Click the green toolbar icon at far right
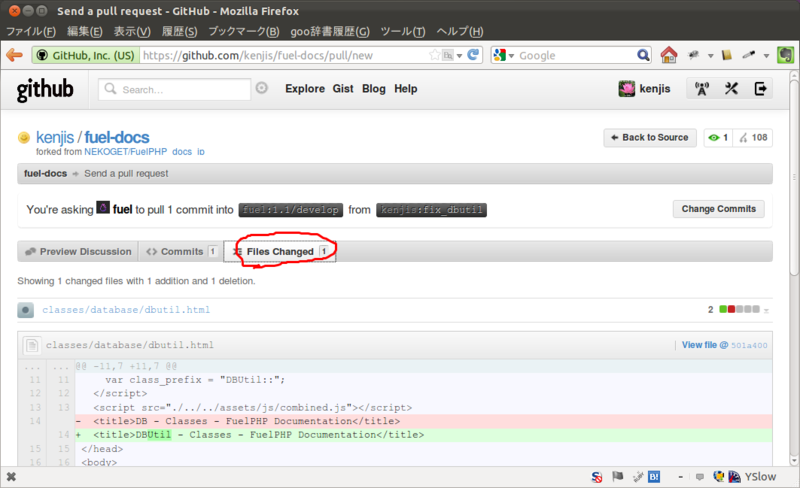The width and height of the screenshot is (800, 488). click(785, 55)
